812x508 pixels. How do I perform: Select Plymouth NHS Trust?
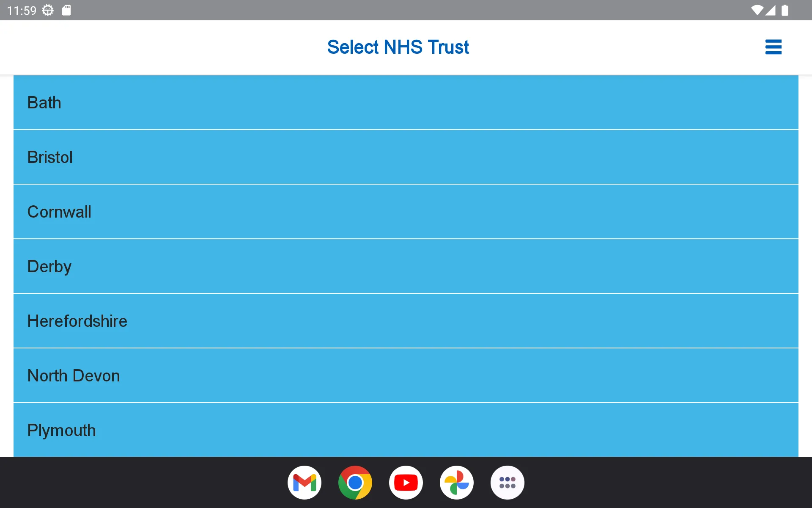pos(406,430)
